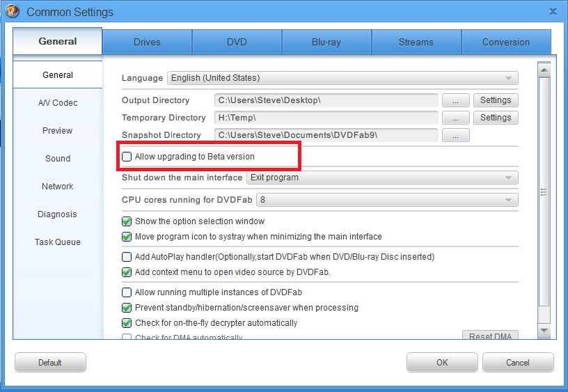Enable Allow running multiple instances of DVDFab
The image size is (568, 392).
[x=127, y=292]
